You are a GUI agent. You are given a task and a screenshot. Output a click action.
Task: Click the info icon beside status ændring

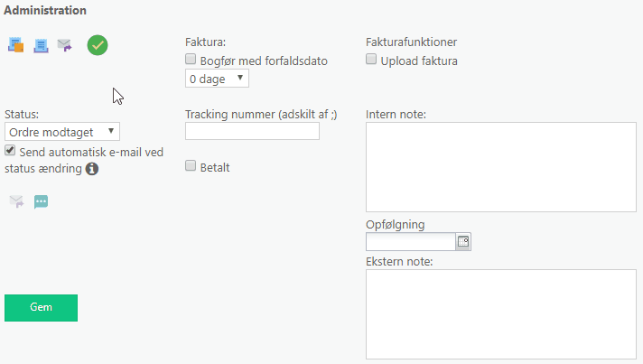pos(92,168)
